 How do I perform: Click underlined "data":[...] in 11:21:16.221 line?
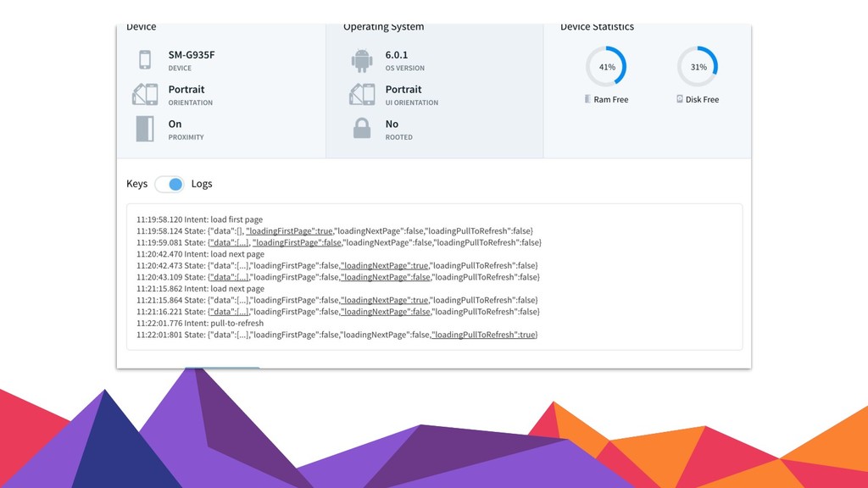pyautogui.click(x=229, y=312)
